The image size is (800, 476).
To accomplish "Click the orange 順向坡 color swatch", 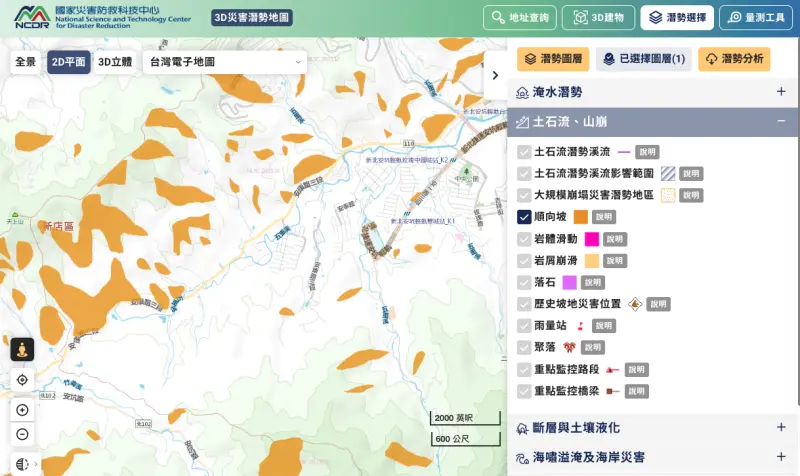I will [579, 217].
